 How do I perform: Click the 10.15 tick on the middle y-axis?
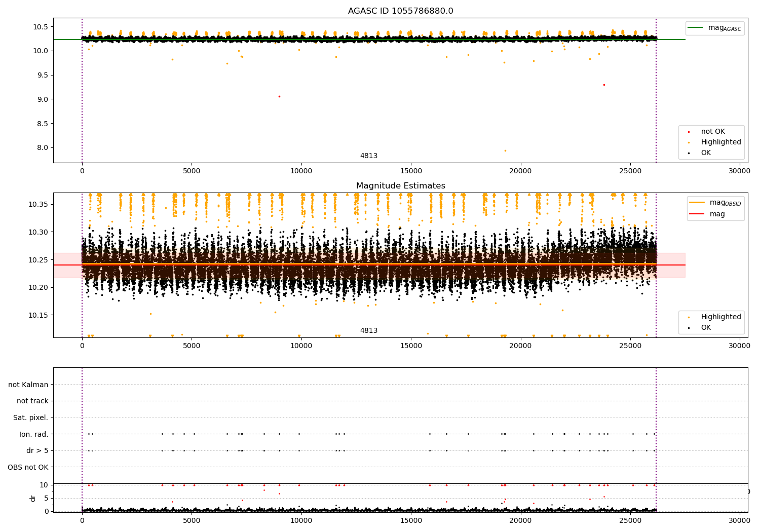pos(39,315)
